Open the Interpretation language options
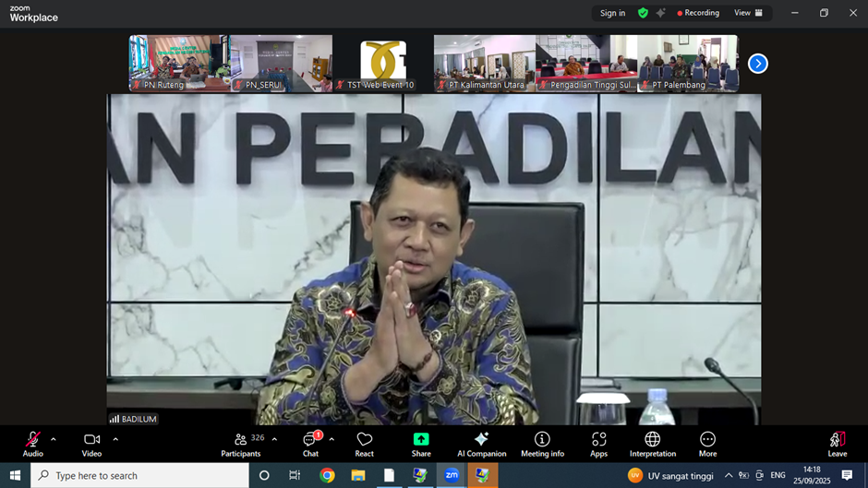The image size is (868, 488). click(x=652, y=444)
